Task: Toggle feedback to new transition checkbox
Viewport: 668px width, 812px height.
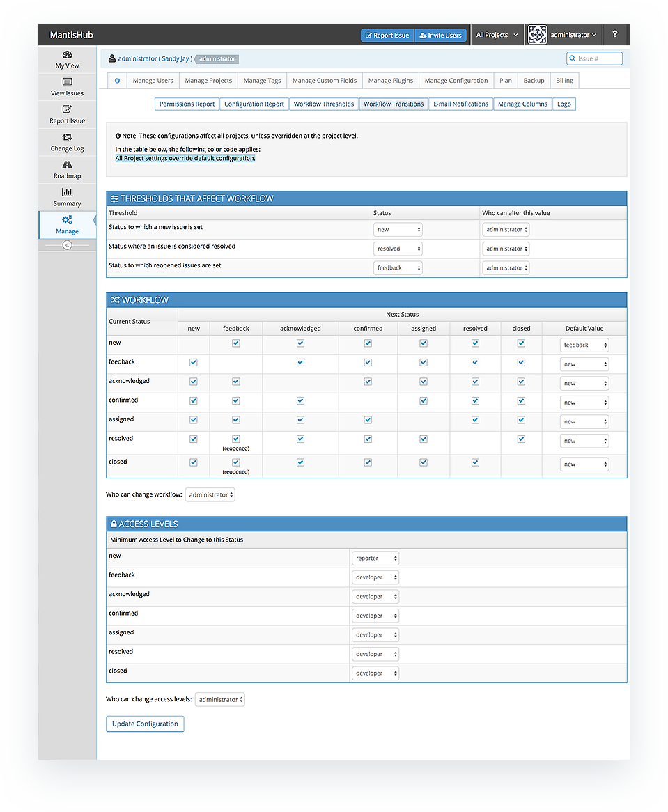Action: coord(194,363)
